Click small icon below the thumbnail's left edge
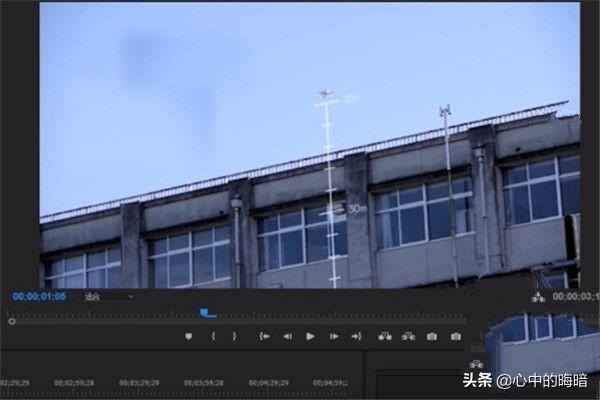The image size is (600, 400). tap(476, 364)
